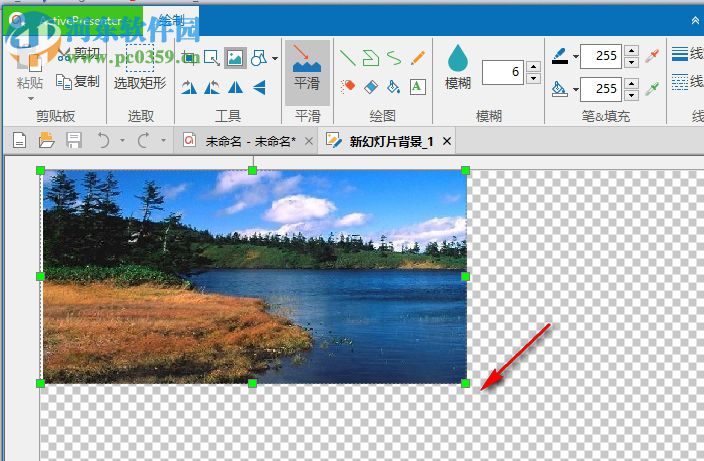Image resolution: width=704 pixels, height=461 pixels.
Task: Click the top-middle green resize handle
Action: click(252, 170)
